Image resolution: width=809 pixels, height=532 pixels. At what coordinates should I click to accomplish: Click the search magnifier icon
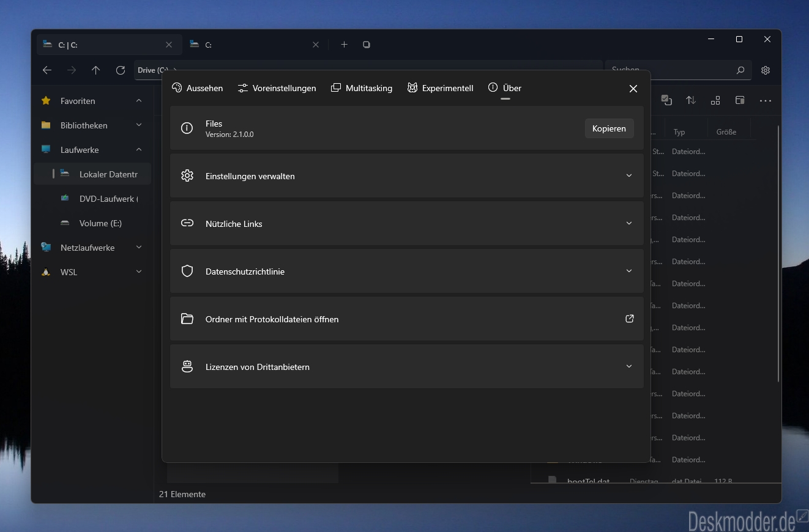[x=740, y=70]
